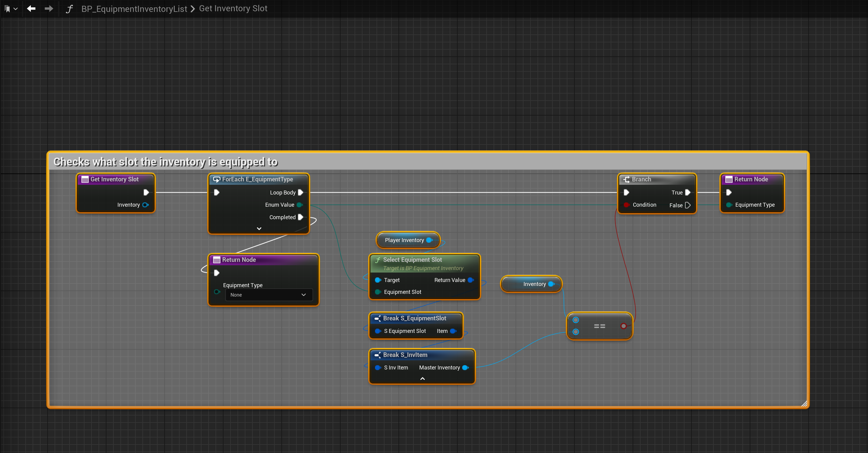
Task: Open the Equipment Type None dropdown
Action: click(269, 295)
